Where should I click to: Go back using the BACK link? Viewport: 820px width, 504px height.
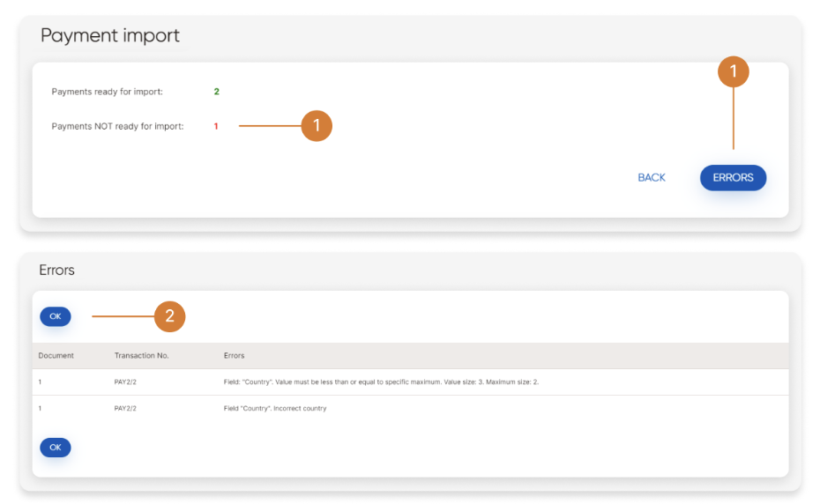652,178
